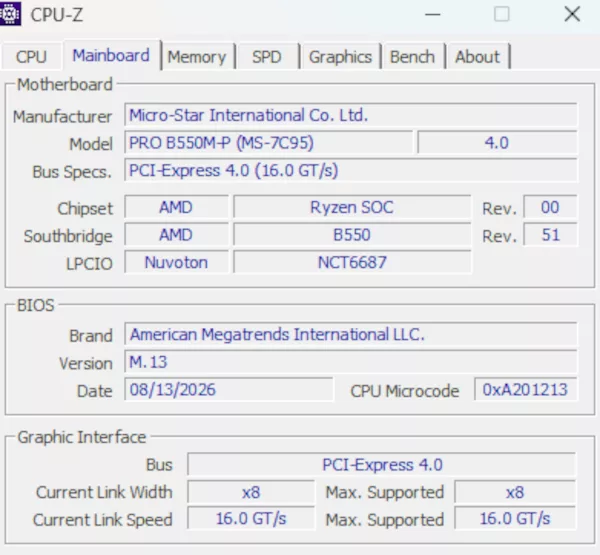The image size is (600, 555).
Task: Click the Bus Specs PCI-Express 4.0 field
Action: [351, 170]
